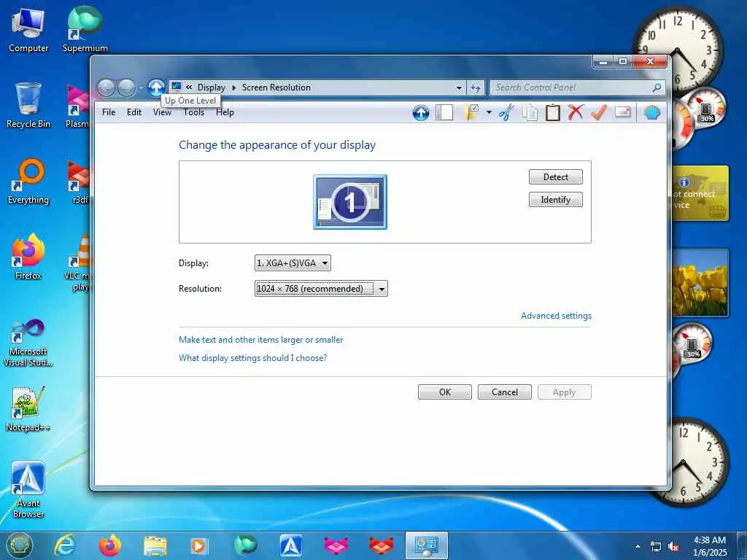Click the clipboard Paste icon
The height and width of the screenshot is (560, 747).
click(x=553, y=113)
